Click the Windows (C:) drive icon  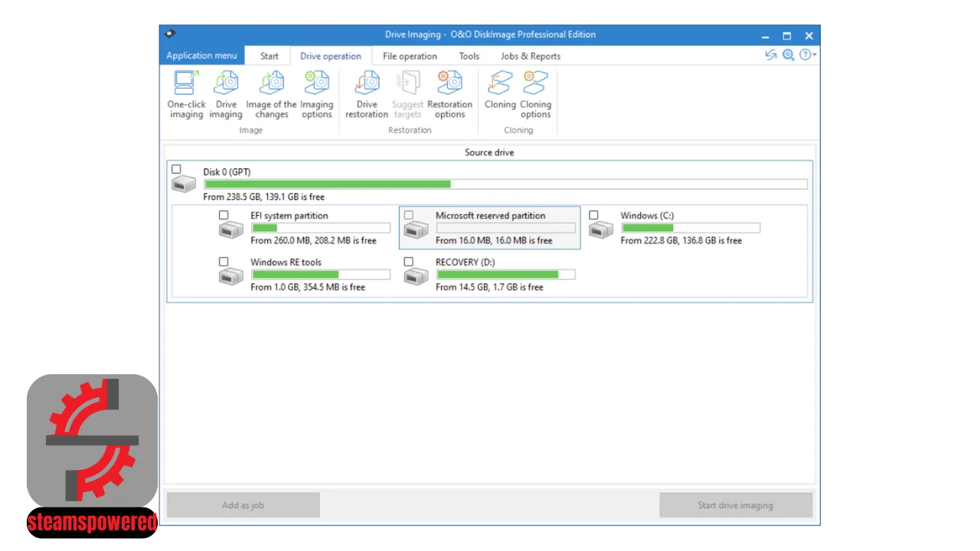pyautogui.click(x=601, y=230)
